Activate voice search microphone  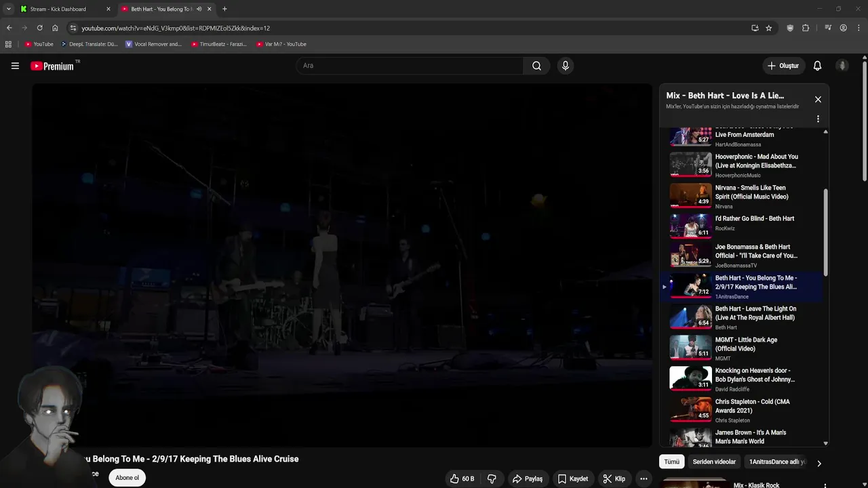coord(565,66)
